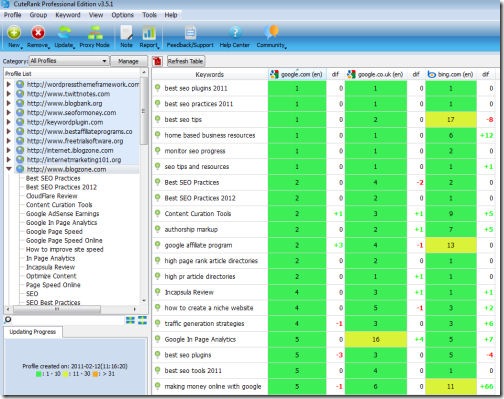Viewport: 504px width, 399px height.
Task: Expand the freetrialsoftware.org profile
Action: [x=9, y=141]
